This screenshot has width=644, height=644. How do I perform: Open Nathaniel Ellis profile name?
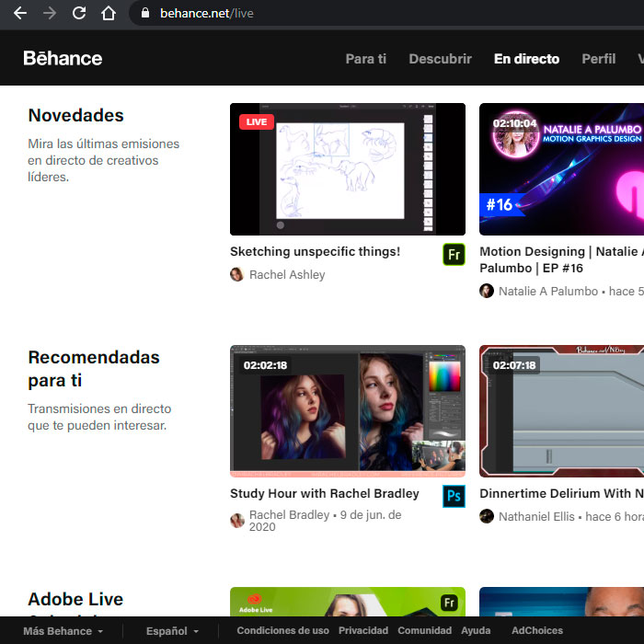[x=536, y=516]
